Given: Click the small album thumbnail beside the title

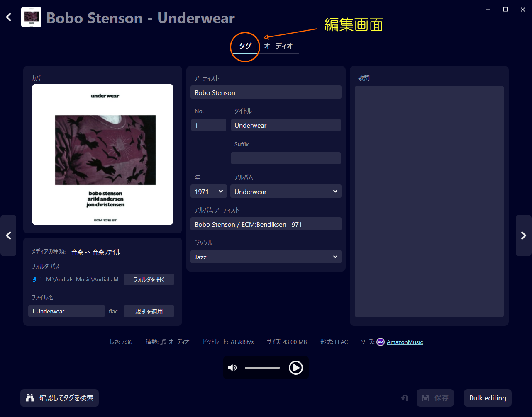Looking at the screenshot, I should [31, 17].
